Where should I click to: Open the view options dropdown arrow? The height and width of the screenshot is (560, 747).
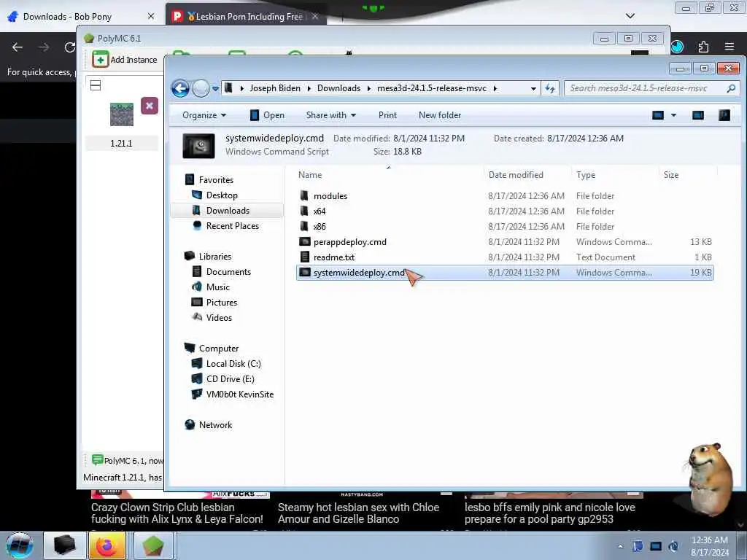pos(673,115)
